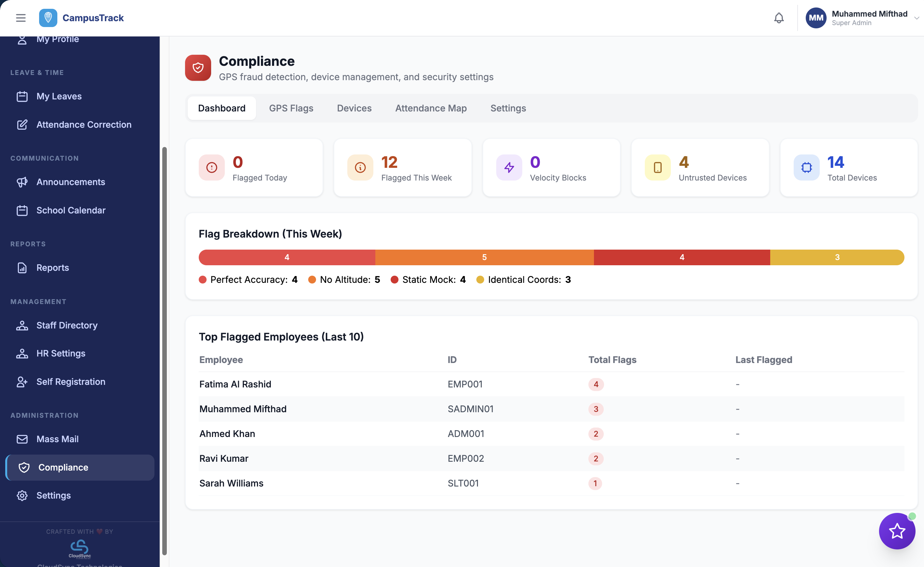The width and height of the screenshot is (924, 567).
Task: Select the Announcements megaphone icon
Action: (x=22, y=182)
